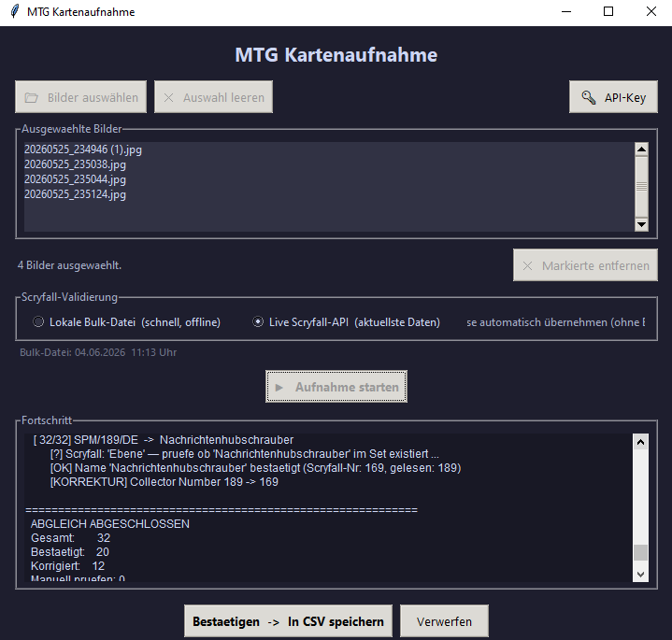The height and width of the screenshot is (640, 672).
Task: Click the image list scrollbar up arrow
Action: click(x=641, y=149)
